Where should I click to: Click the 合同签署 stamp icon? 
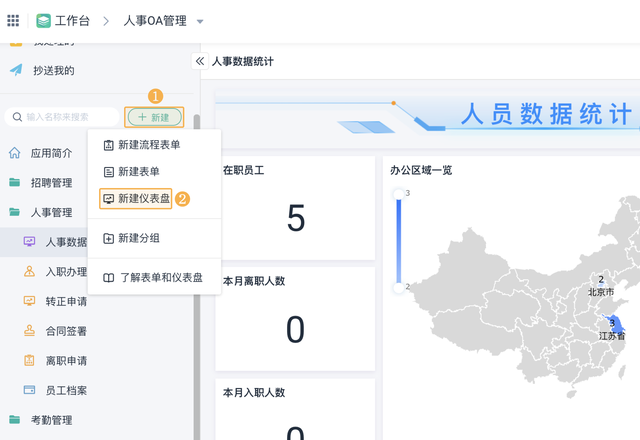(x=29, y=331)
